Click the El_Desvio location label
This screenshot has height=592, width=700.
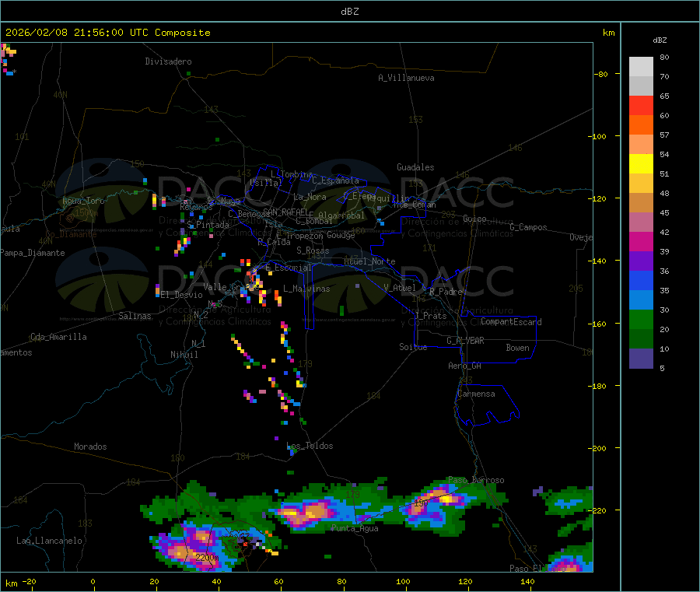click(x=181, y=295)
